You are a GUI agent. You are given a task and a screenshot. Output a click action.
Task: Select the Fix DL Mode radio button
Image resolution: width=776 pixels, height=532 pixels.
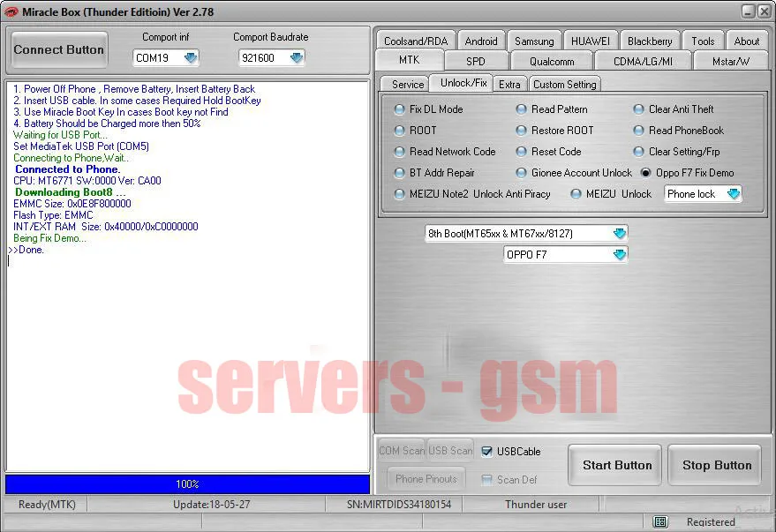(x=399, y=109)
